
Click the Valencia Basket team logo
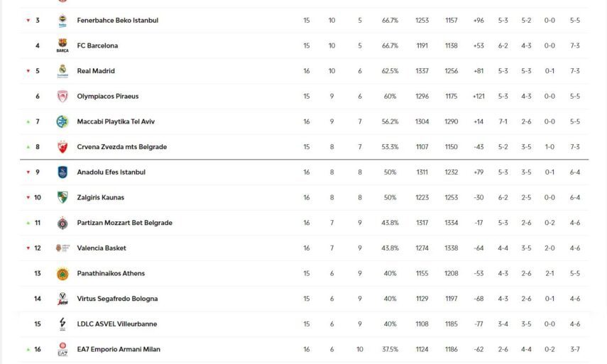click(x=62, y=248)
